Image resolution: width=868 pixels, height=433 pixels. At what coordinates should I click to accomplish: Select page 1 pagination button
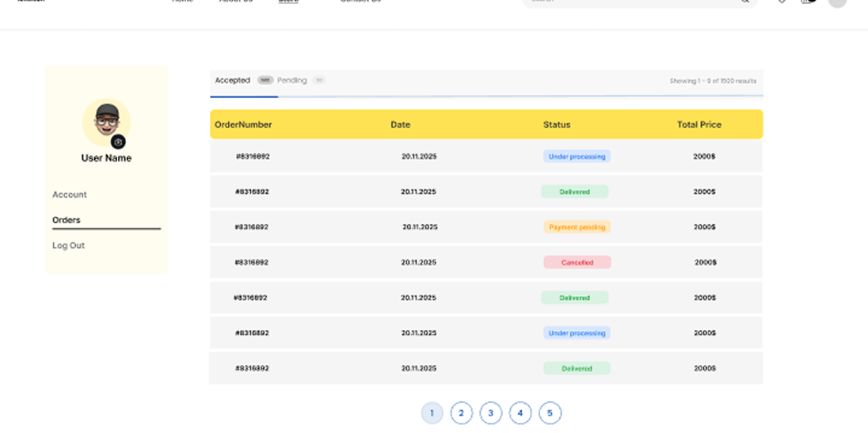(432, 413)
